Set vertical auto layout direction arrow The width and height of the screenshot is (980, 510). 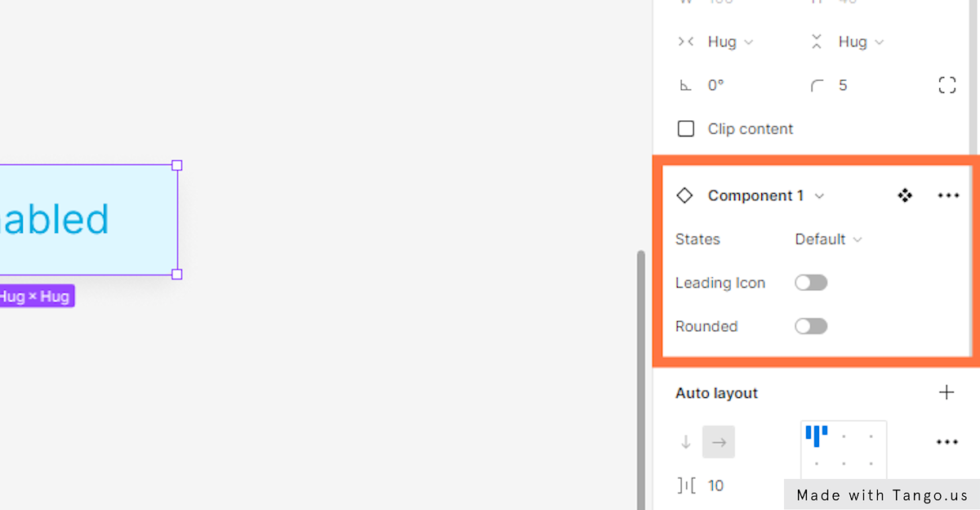coord(686,442)
